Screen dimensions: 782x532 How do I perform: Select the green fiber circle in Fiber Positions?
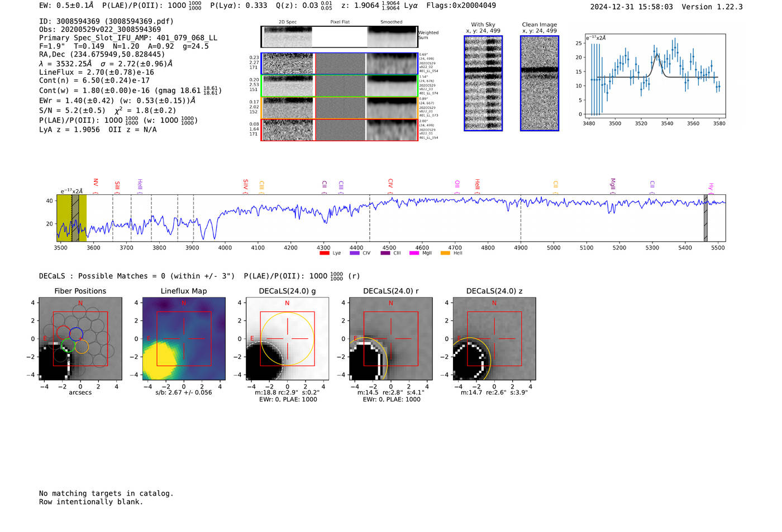coord(68,346)
